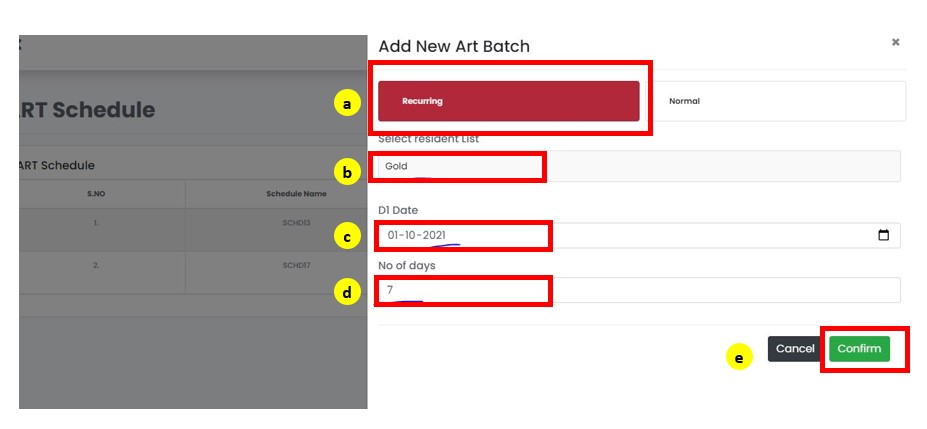Click the yellow 'a' annotation marker
This screenshot has width=927, height=429.
point(346,103)
